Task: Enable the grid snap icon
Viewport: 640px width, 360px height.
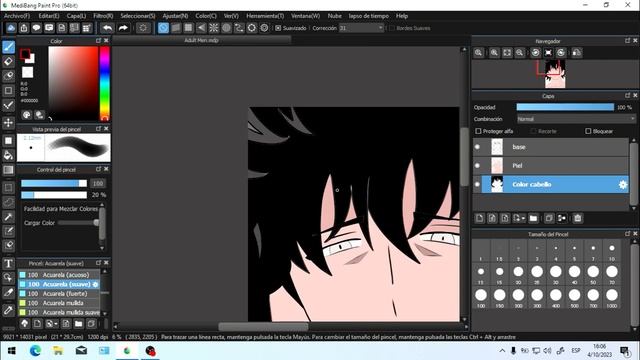Action: [188, 28]
